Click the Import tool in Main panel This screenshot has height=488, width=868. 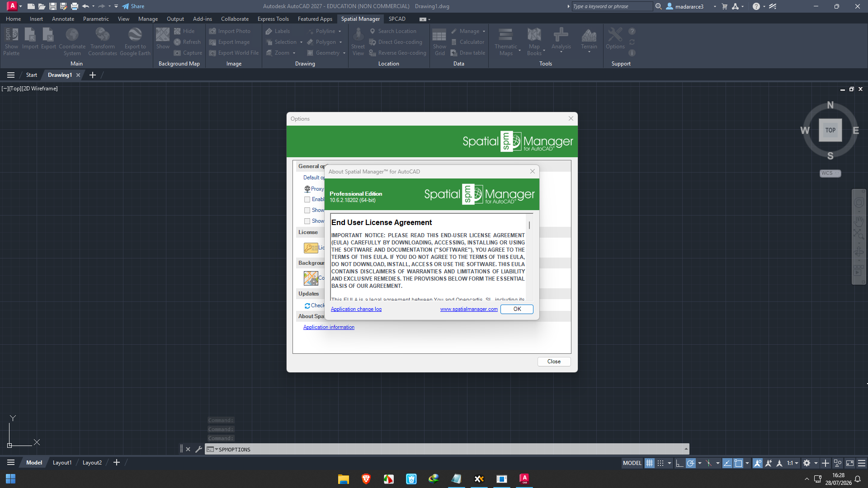30,39
